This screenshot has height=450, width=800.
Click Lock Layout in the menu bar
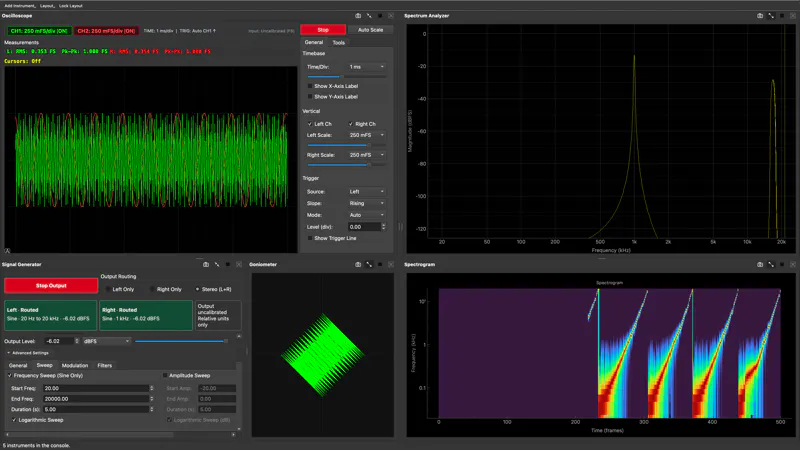(x=70, y=6)
